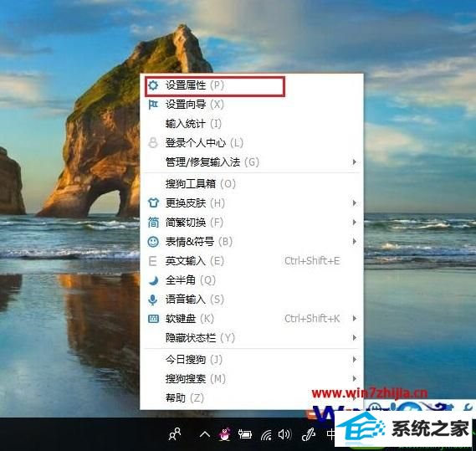Click the volume speaker tray icon
Screen dimensions: 476x451
[284, 434]
